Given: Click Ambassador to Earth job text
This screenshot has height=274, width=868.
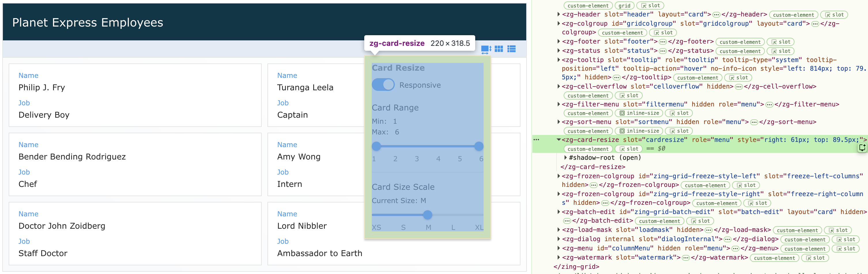Looking at the screenshot, I should click(320, 253).
